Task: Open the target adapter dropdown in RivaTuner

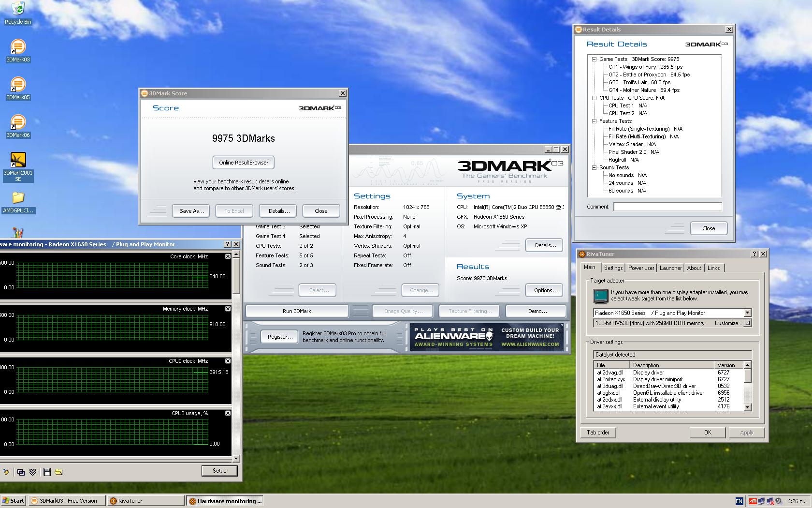Action: coord(747,313)
